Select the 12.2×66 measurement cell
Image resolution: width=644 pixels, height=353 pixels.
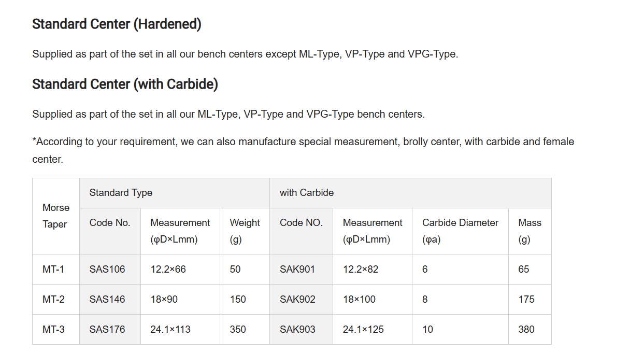click(180, 270)
